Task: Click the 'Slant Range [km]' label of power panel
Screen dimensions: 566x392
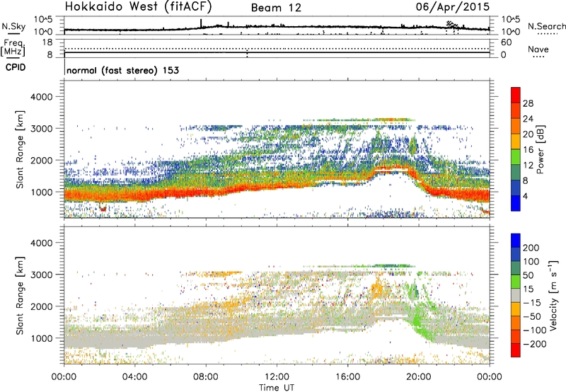Action: coord(20,149)
